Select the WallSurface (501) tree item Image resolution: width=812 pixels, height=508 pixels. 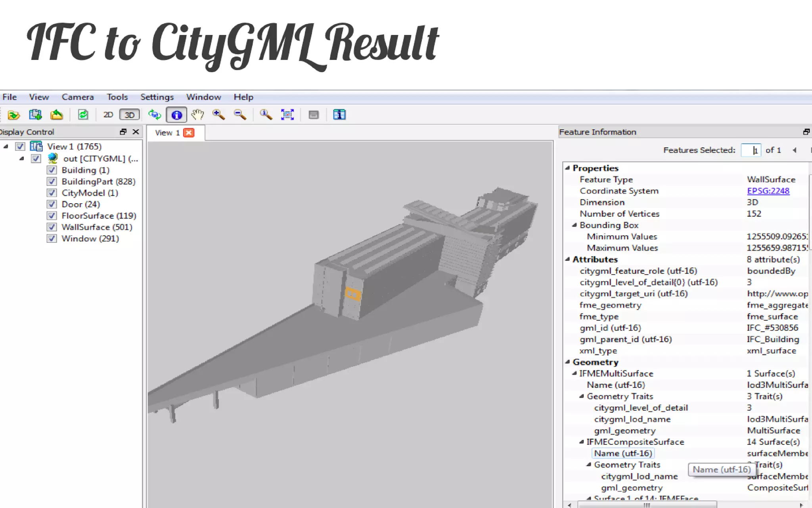click(97, 227)
